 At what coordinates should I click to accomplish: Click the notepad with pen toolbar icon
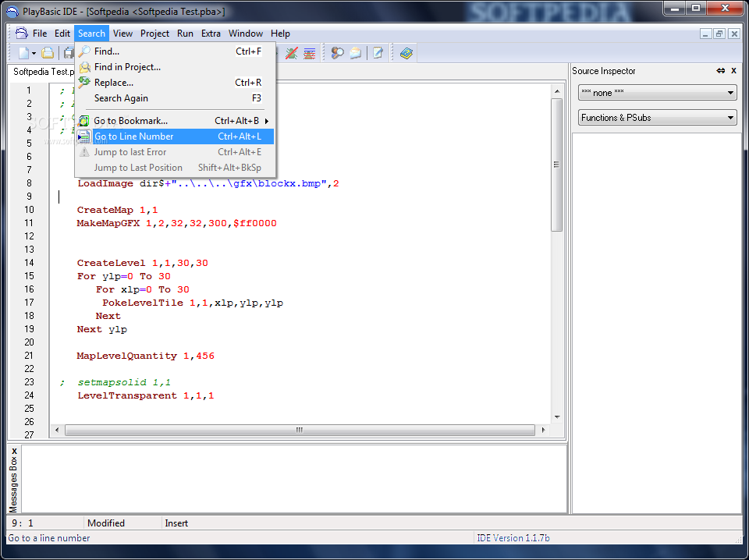pos(378,53)
